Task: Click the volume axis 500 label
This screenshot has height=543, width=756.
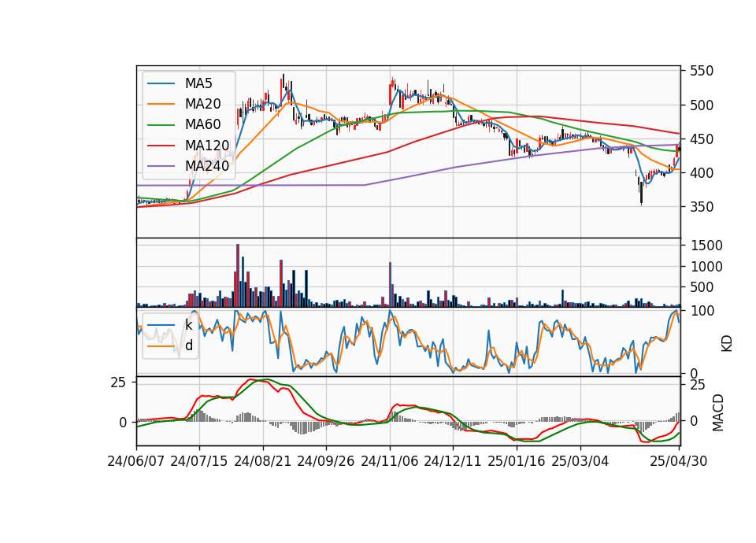Action: coord(702,288)
